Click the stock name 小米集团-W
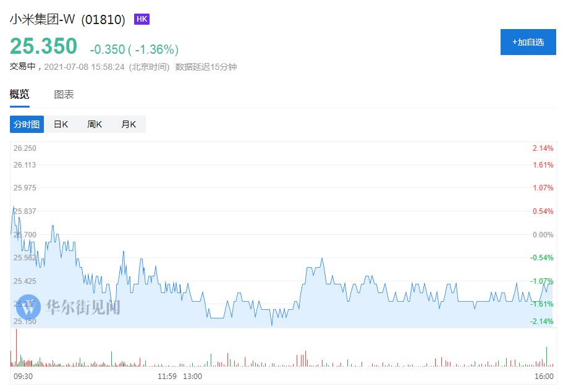The height and width of the screenshot is (392, 563). tap(42, 20)
